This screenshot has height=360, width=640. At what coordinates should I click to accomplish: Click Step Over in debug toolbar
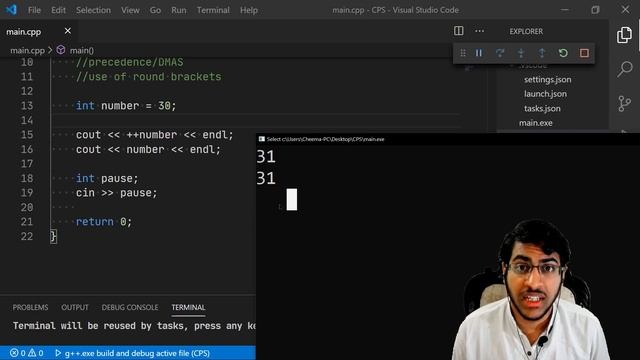[500, 53]
